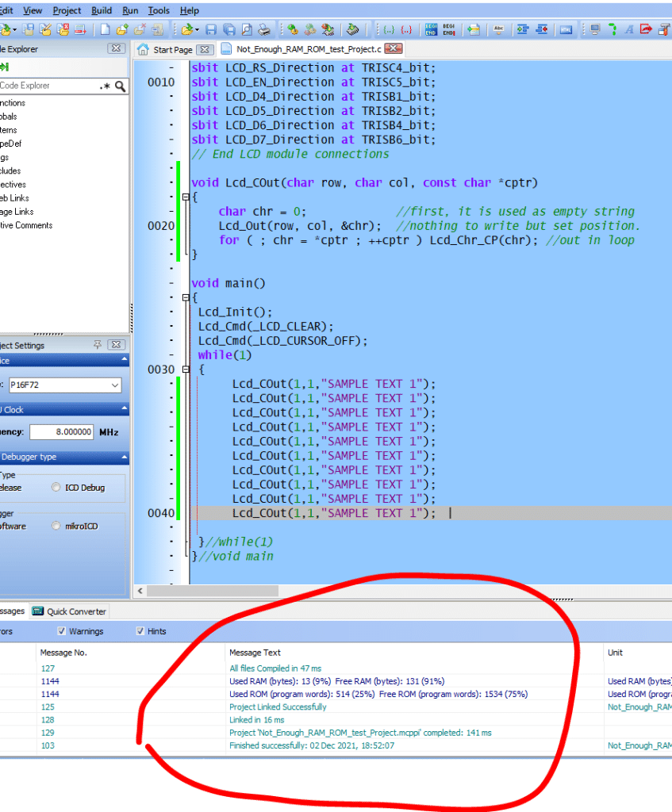Click the Indent selection icon

coord(524,29)
